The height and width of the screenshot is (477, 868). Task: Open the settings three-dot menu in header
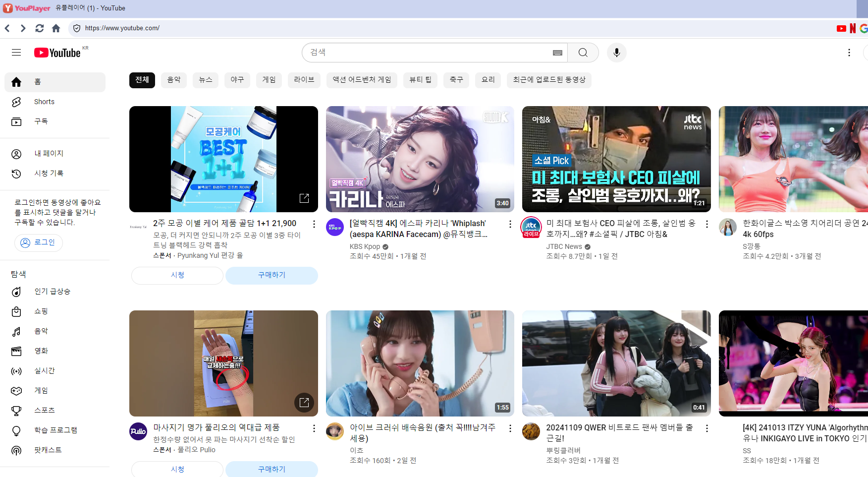click(849, 53)
